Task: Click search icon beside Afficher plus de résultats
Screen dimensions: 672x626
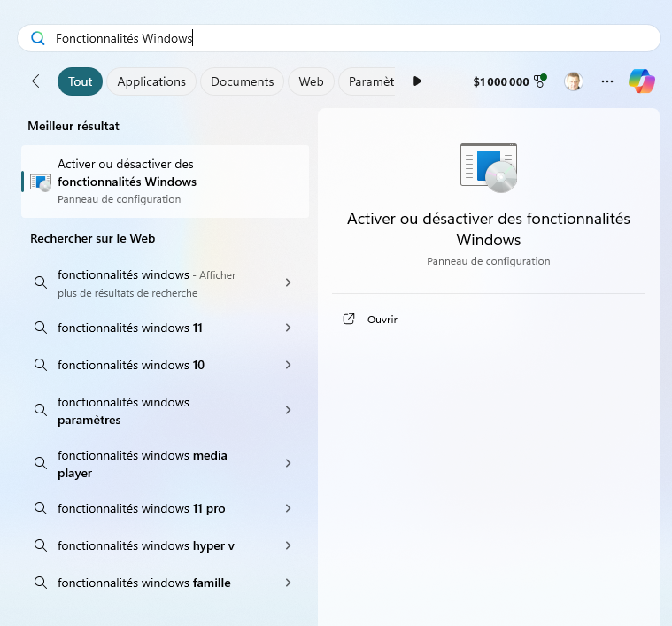Action: tap(41, 282)
